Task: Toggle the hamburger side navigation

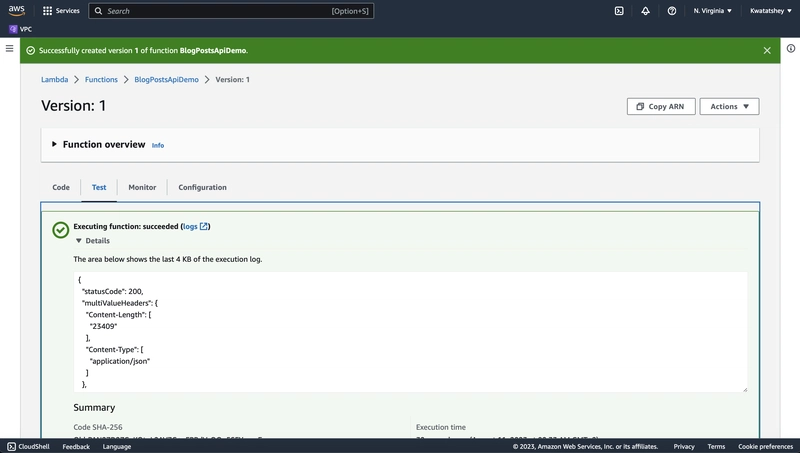Action: tap(9, 48)
